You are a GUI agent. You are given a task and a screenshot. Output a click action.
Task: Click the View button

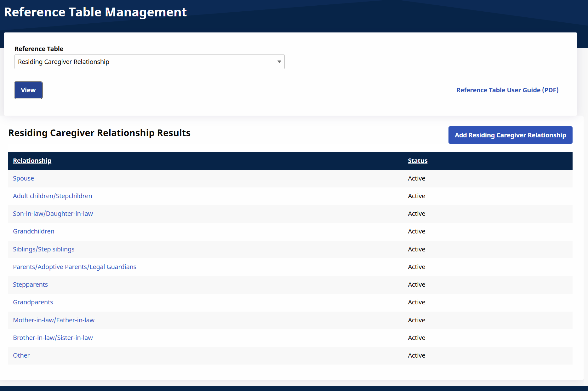tap(28, 90)
